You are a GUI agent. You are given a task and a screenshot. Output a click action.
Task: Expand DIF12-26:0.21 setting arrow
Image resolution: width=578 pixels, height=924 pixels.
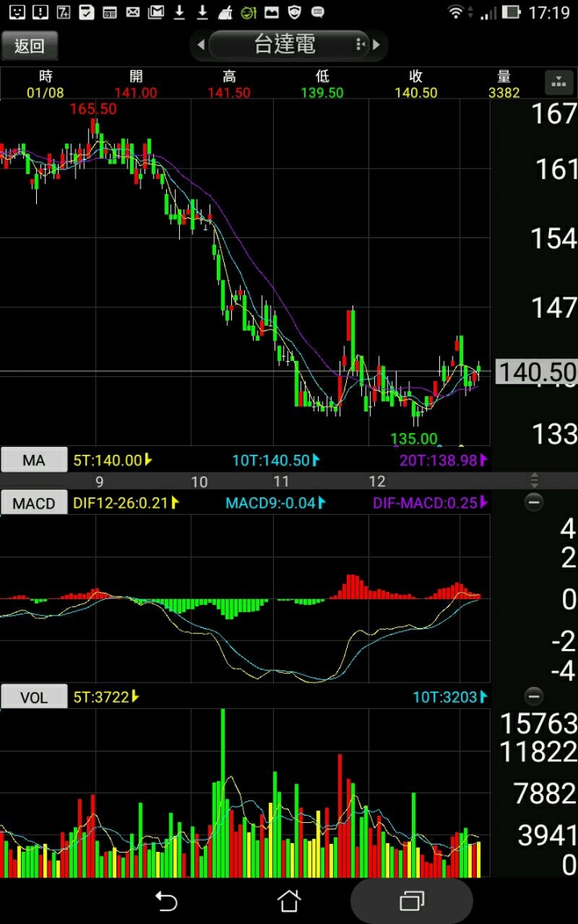tap(175, 503)
